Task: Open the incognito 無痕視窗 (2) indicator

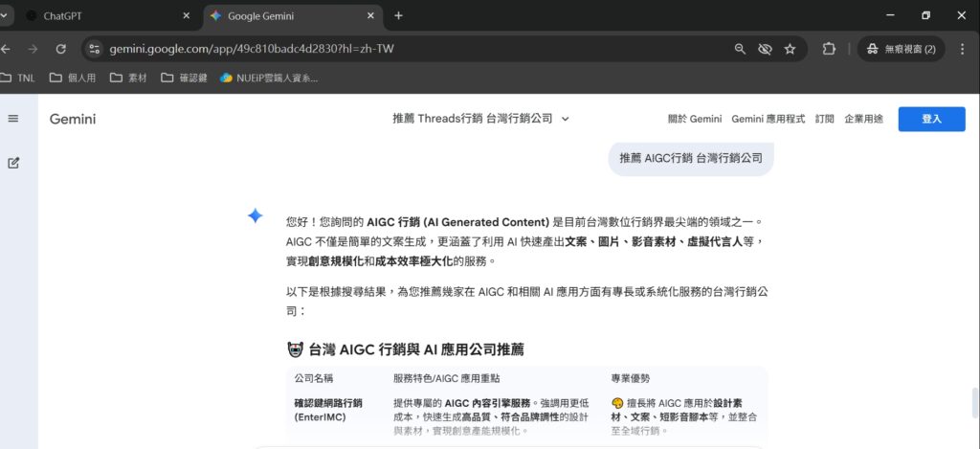Action: pyautogui.click(x=902, y=49)
